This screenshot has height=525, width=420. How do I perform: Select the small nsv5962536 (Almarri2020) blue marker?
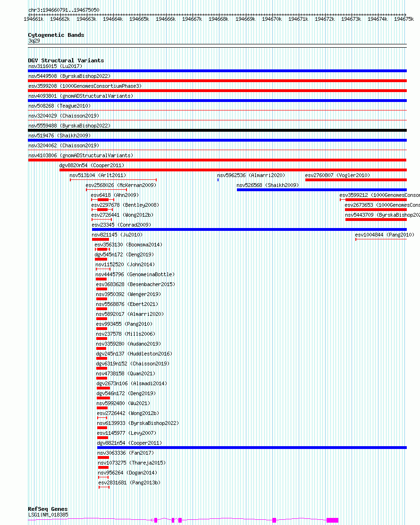218,180
